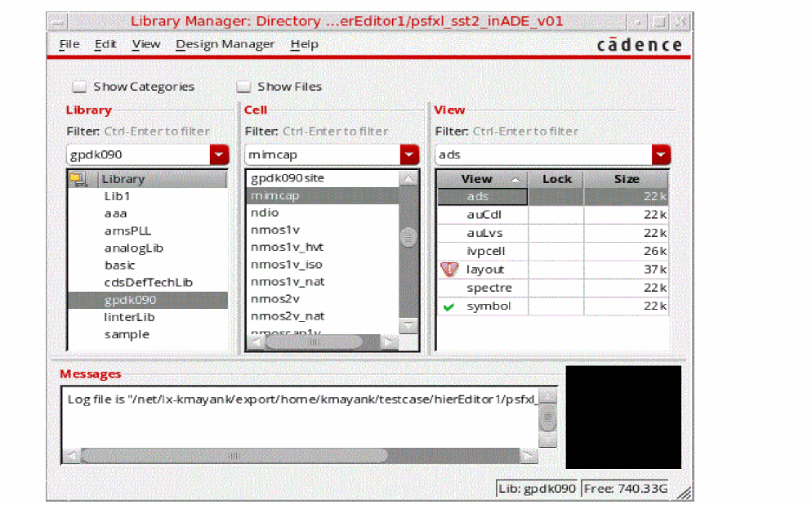Select the nmos1v_iso cell
This screenshot has width=812, height=505.
[x=322, y=265]
